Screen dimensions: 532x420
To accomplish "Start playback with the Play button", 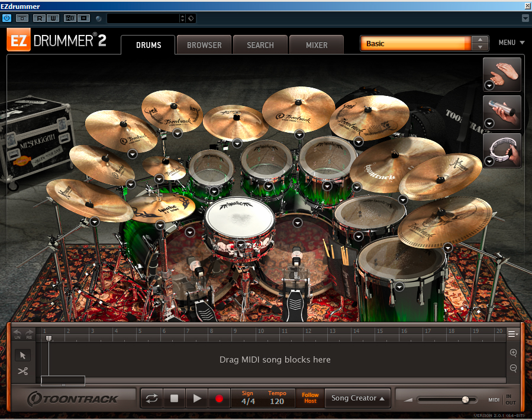I will (197, 398).
